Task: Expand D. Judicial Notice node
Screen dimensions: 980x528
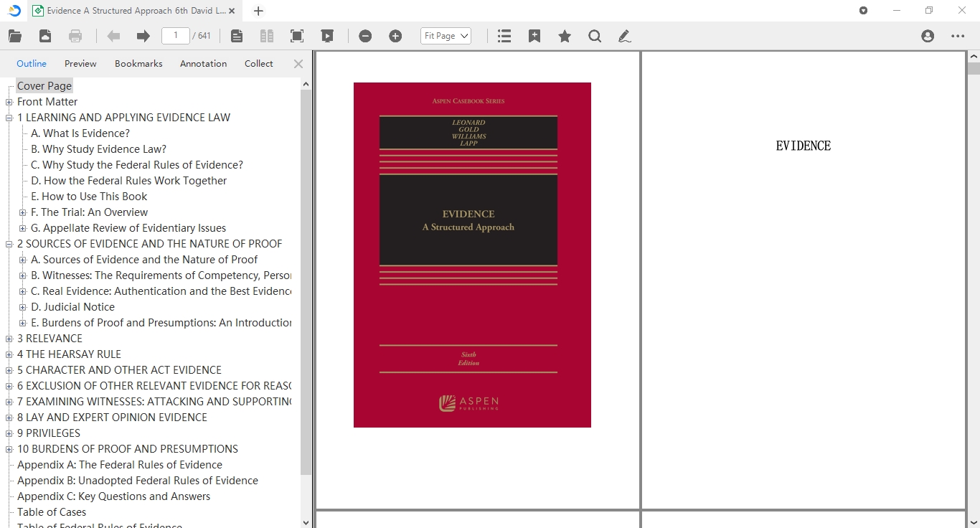Action: (x=23, y=307)
